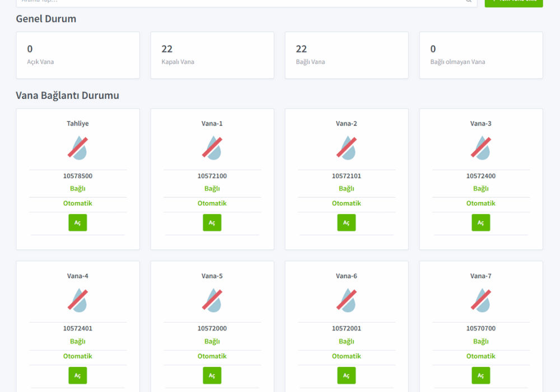Click the Vana-6 crossed water drop icon

347,300
